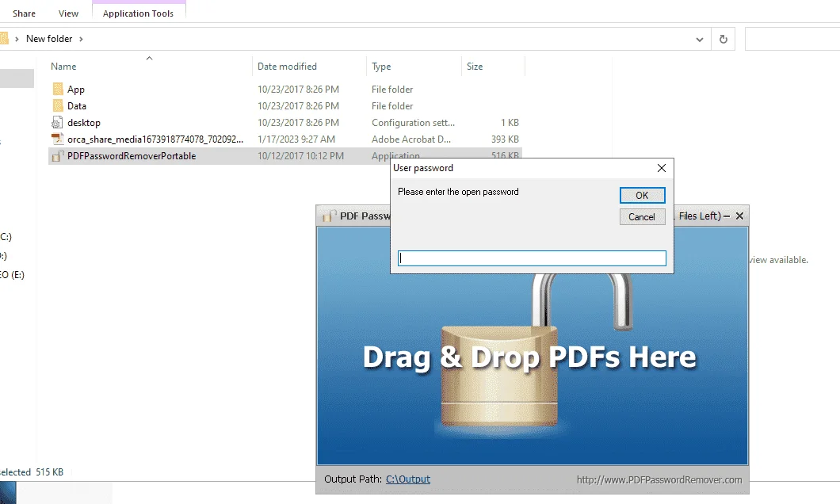Screen dimensions: 840x504
Task: Select the Data folder name
Action: coord(77,106)
